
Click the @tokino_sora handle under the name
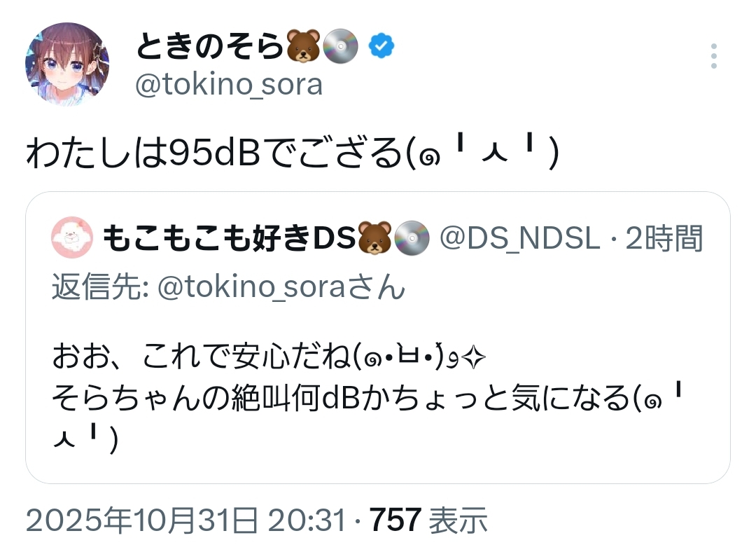[x=228, y=85]
